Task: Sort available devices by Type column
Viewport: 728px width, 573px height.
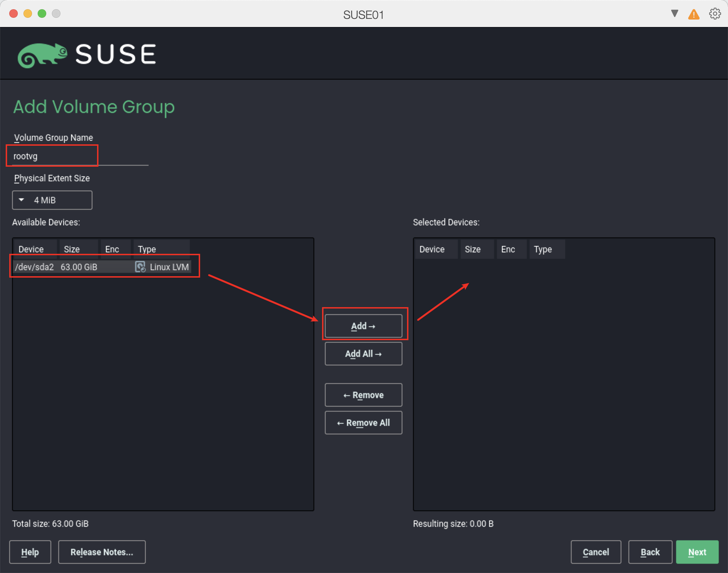Action: [x=147, y=249]
